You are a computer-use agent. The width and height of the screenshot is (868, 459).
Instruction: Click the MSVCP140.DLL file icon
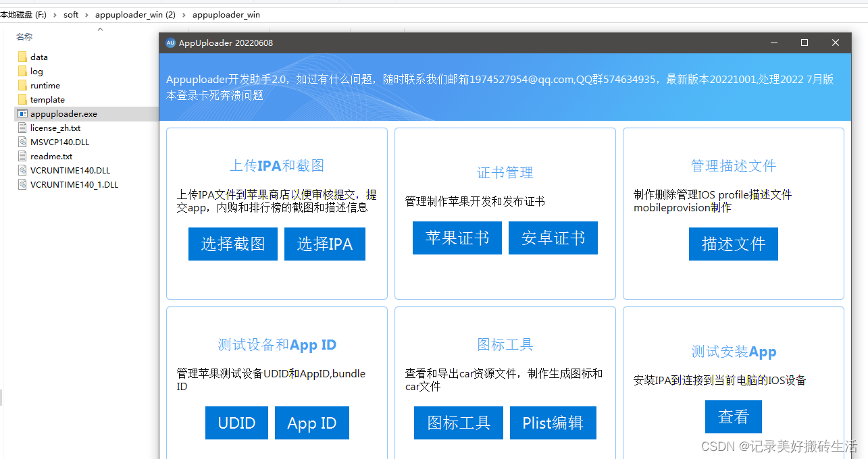click(x=22, y=142)
